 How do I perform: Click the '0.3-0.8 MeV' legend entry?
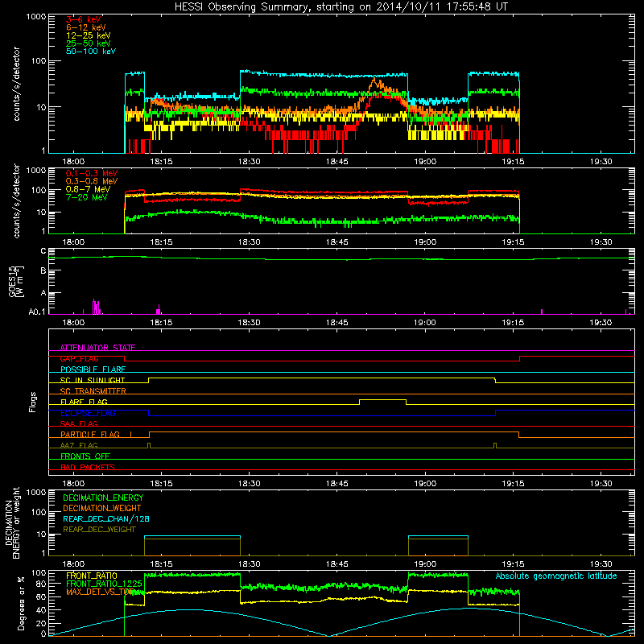coord(92,182)
